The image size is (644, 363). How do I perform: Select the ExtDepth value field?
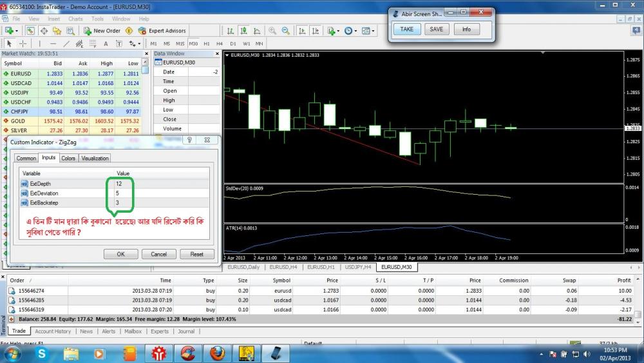162,184
